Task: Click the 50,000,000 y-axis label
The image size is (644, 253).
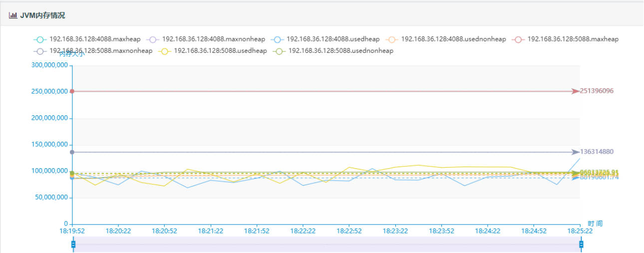Action: click(x=50, y=198)
